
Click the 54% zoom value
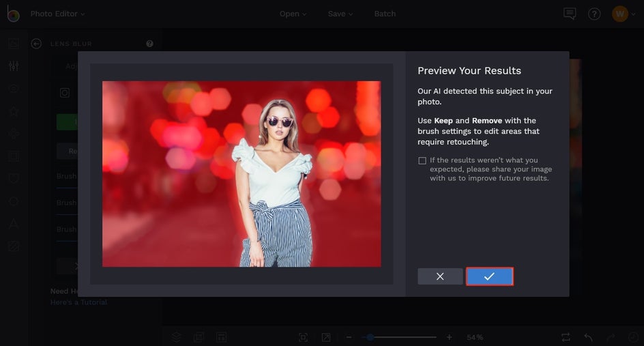(475, 337)
